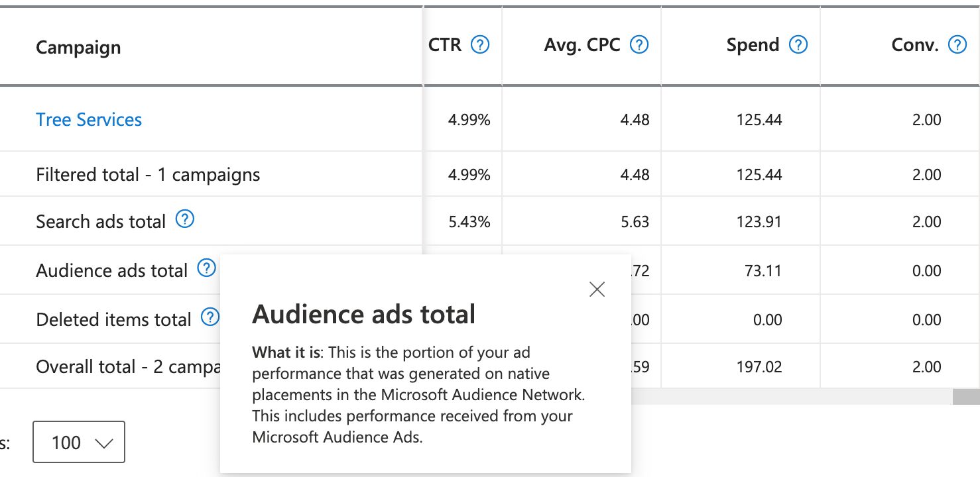Sort by the CTR column header
The width and height of the screenshot is (980, 477).
point(448,44)
